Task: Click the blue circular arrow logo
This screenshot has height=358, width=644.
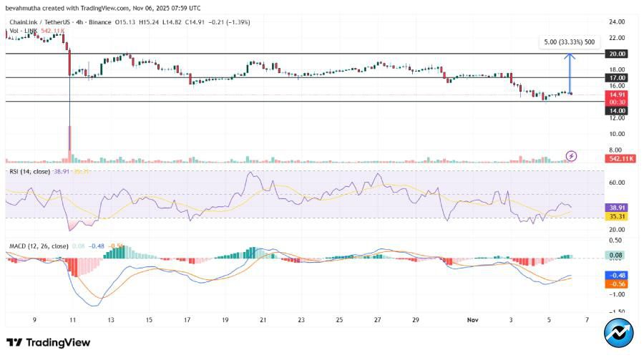Action: [x=618, y=334]
